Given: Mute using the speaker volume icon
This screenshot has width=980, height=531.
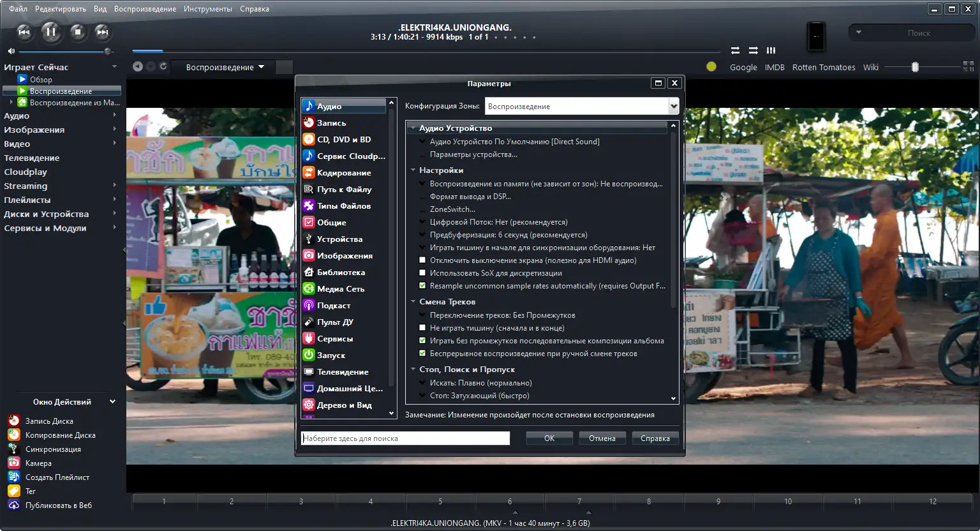Looking at the screenshot, I should tap(11, 51).
